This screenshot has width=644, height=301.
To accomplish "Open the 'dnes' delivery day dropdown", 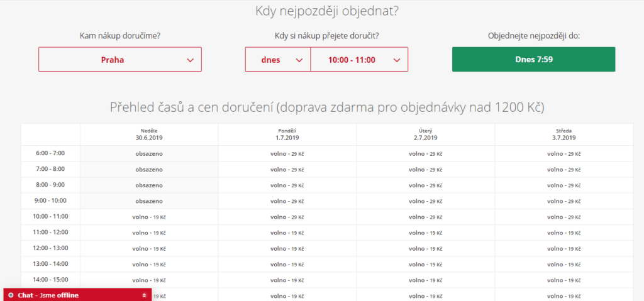I will coord(277,60).
